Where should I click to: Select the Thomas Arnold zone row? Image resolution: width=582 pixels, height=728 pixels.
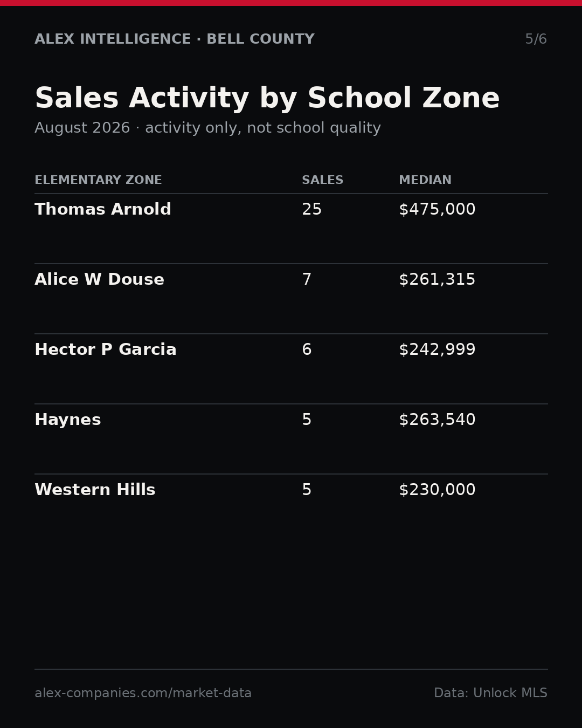tap(291, 229)
